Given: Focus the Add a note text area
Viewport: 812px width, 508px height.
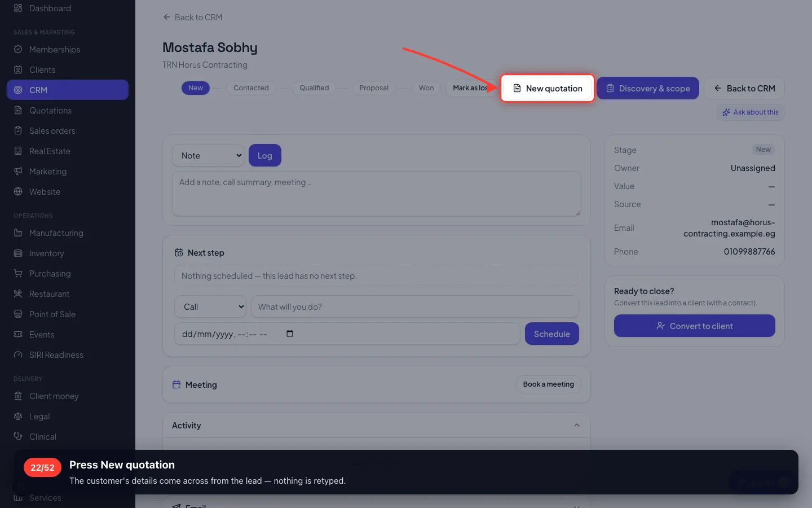Looking at the screenshot, I should click(377, 194).
